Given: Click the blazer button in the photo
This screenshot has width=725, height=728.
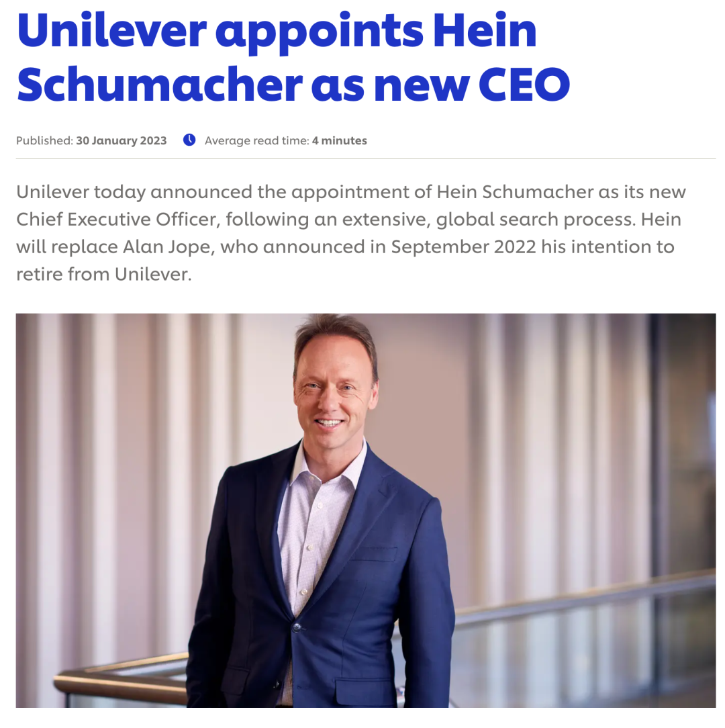Looking at the screenshot, I should click(296, 627).
